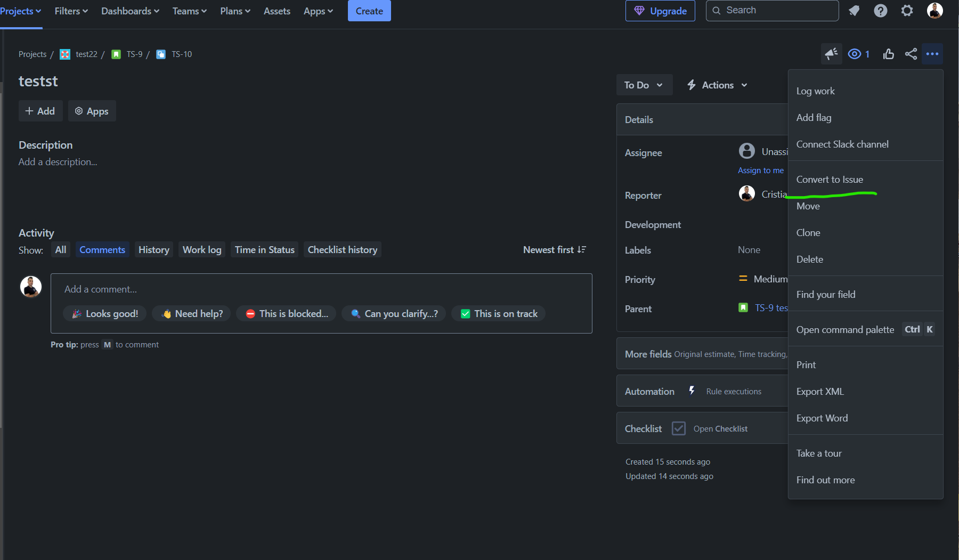Open the share icon

click(910, 54)
